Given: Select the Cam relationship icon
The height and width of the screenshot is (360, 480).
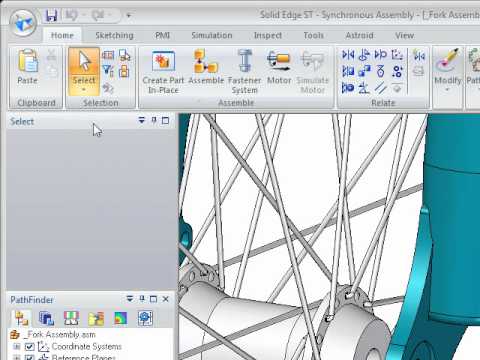Looking at the screenshot, I should coord(380,71).
